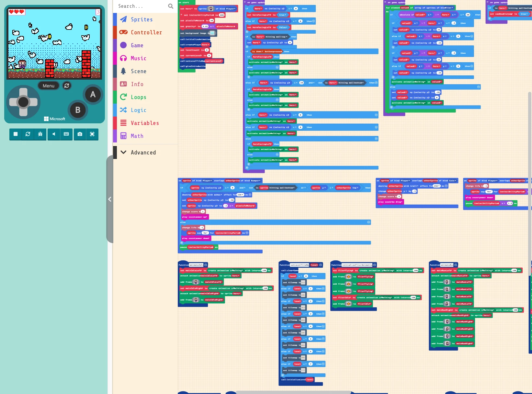
Task: Open 'Player' kind dropdown in on start
Action: [231, 9]
